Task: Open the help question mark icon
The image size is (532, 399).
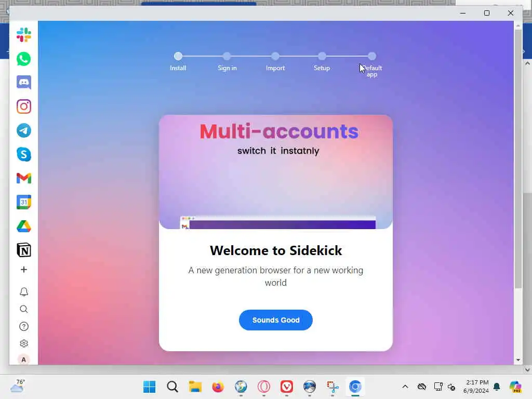Action: (24, 326)
